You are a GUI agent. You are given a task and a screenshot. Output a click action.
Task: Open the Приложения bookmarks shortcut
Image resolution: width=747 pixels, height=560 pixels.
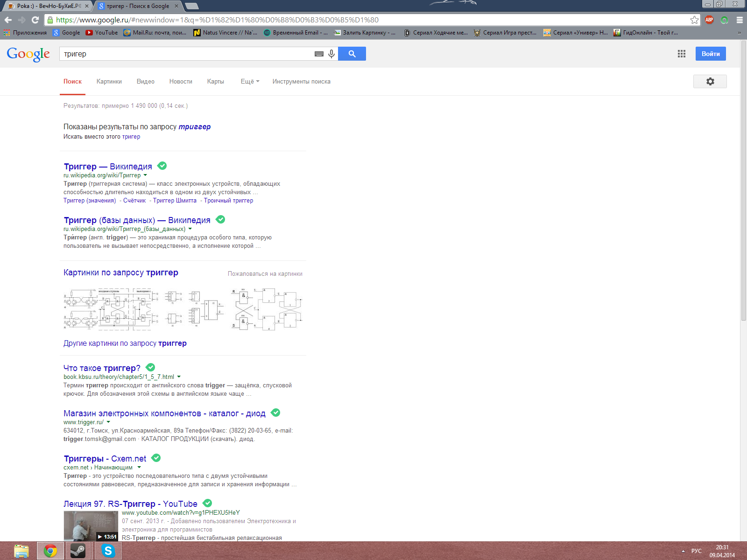(25, 33)
